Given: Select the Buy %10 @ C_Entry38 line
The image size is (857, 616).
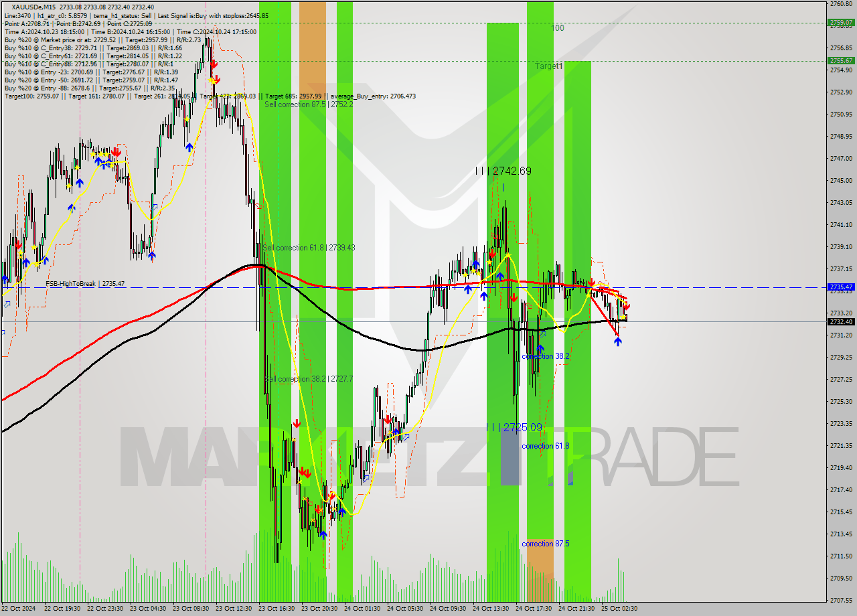Looking at the screenshot, I should (x=93, y=48).
